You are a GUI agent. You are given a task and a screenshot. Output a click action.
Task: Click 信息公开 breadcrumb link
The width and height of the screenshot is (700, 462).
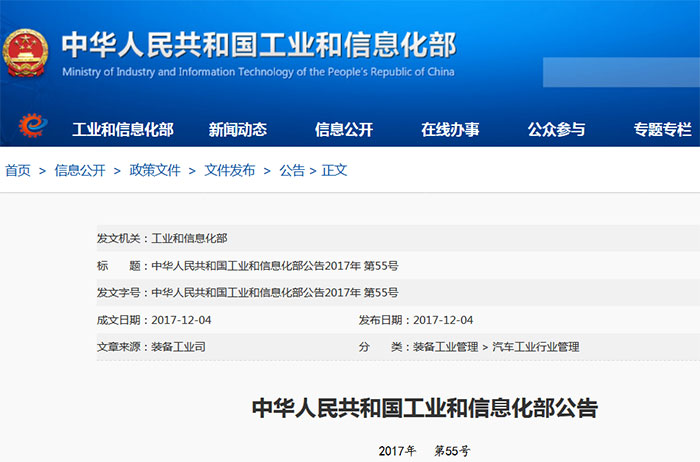click(80, 170)
